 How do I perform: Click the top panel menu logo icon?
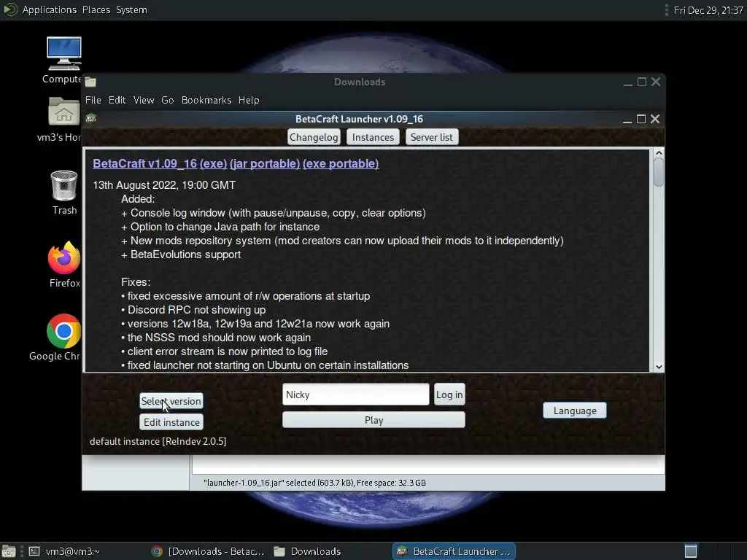click(x=10, y=9)
